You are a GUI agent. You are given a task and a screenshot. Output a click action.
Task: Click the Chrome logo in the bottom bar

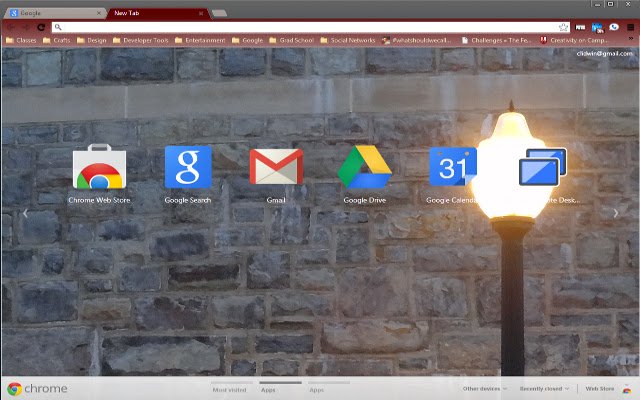pyautogui.click(x=14, y=389)
